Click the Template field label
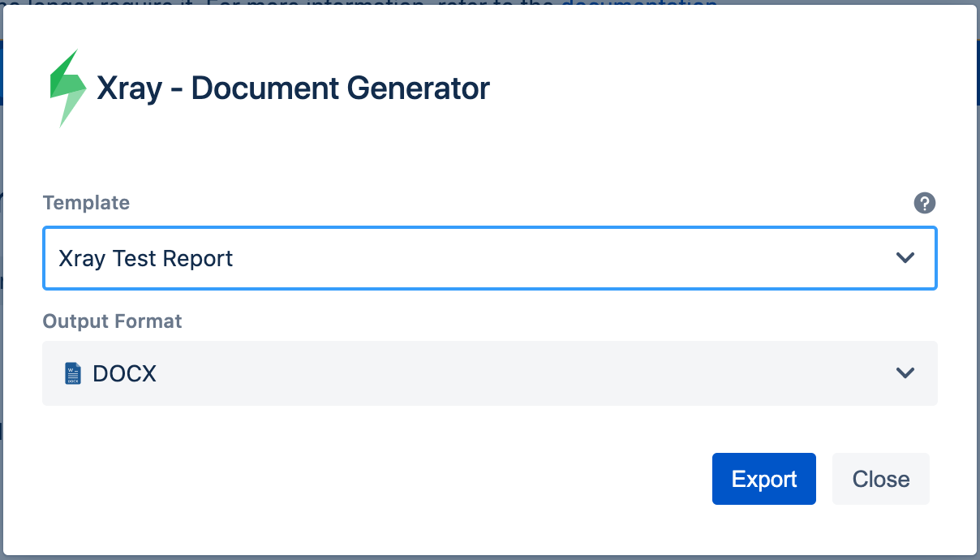The image size is (980, 560). click(x=86, y=203)
